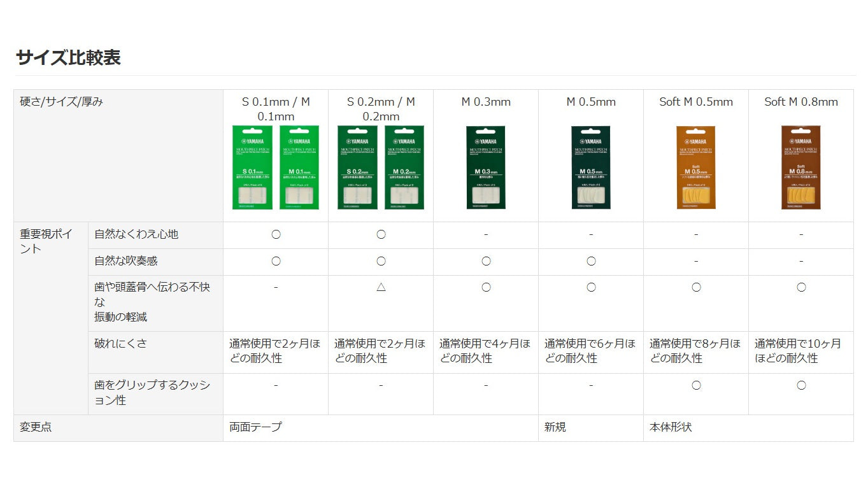
Task: Click the "Soft M 0.8mm" column header text
Action: 801,102
